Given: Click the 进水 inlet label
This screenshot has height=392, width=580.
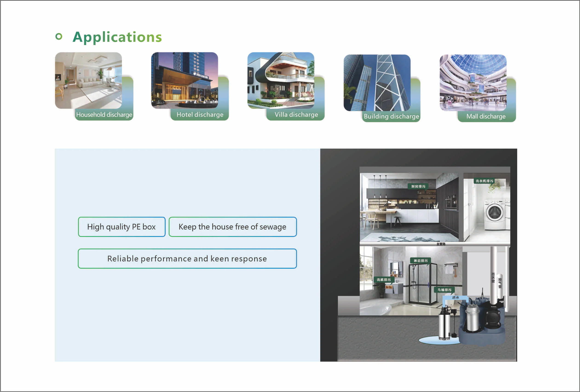Looking at the screenshot, I should point(456,298).
